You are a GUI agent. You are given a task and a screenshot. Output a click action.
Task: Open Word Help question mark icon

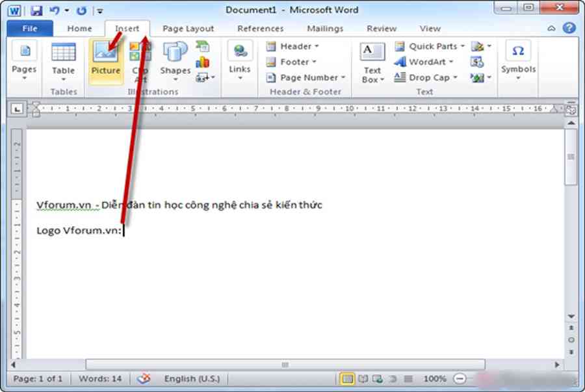click(569, 28)
